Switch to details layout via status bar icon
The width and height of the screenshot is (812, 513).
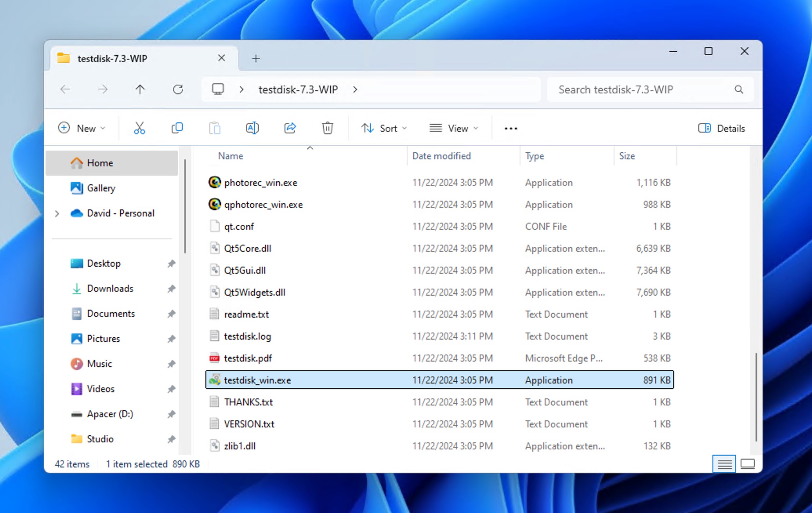coord(724,464)
